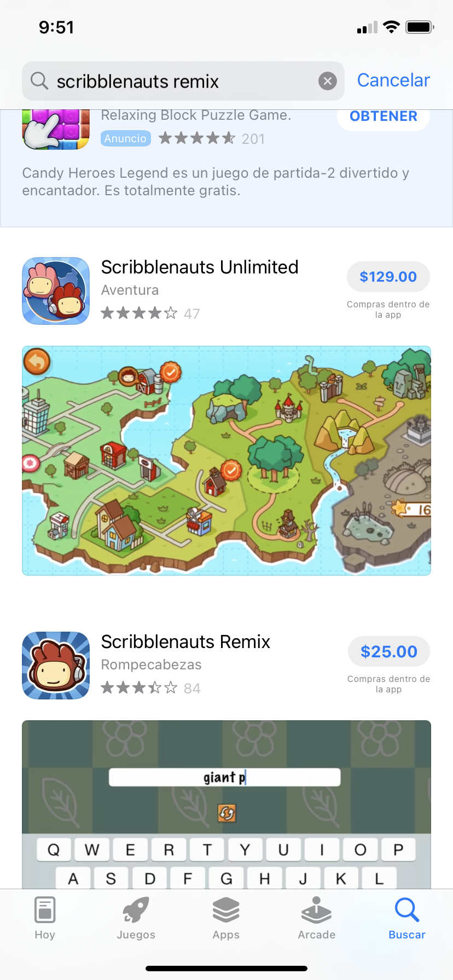Viewport: 453px width, 980px height.
Task: Switch to the Juegos tab
Action: [x=136, y=919]
